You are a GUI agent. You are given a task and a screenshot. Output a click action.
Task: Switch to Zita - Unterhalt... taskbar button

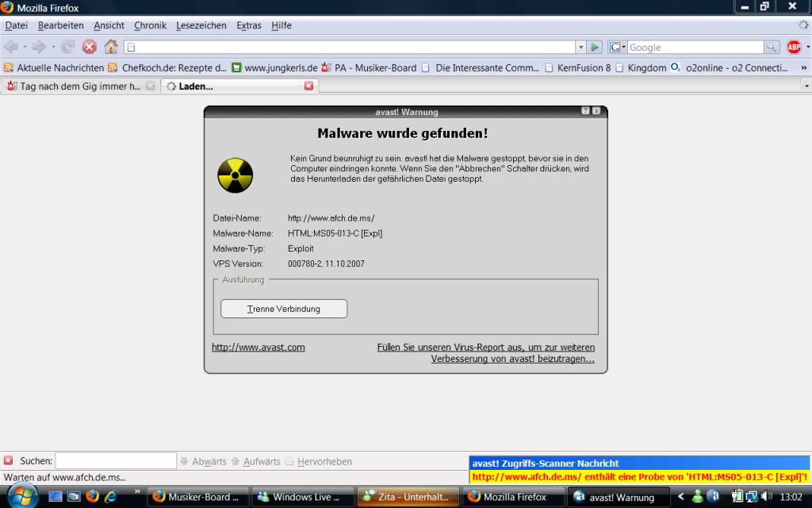408,497
